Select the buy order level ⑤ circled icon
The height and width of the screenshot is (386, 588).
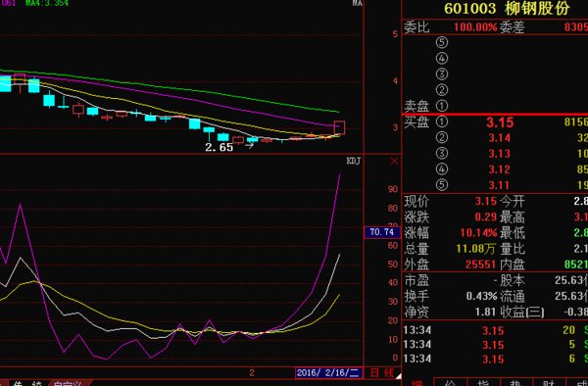point(442,185)
